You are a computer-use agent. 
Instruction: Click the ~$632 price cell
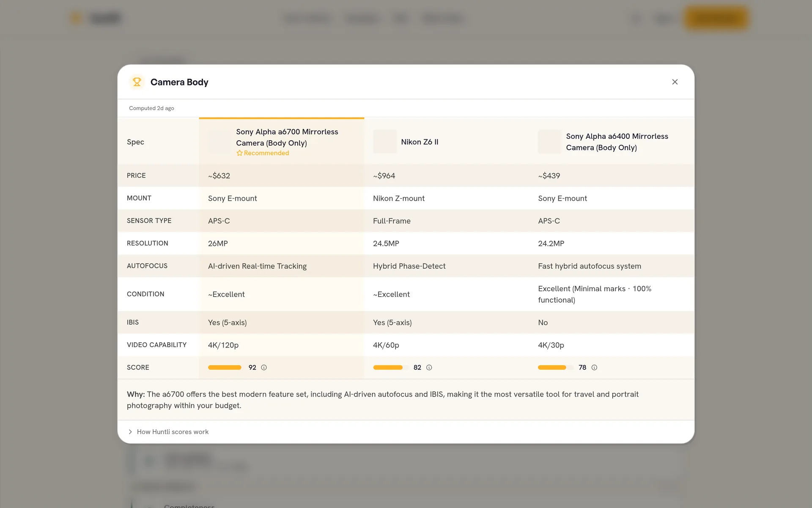coord(281,176)
